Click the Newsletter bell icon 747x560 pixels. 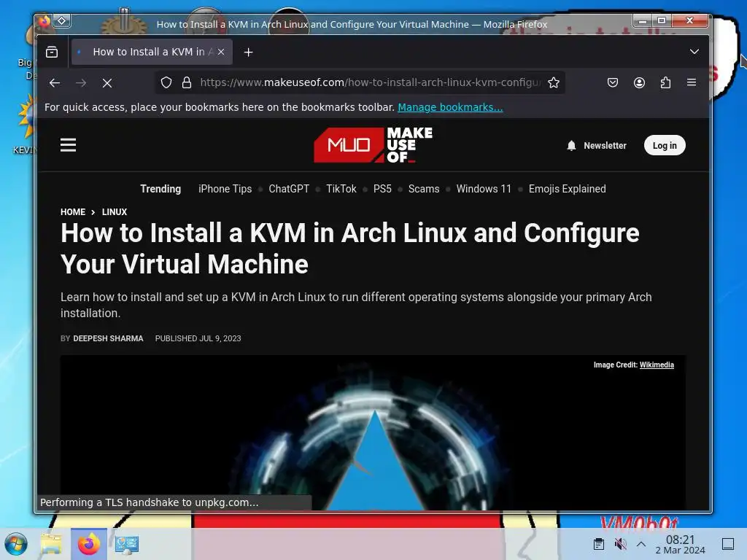(572, 145)
